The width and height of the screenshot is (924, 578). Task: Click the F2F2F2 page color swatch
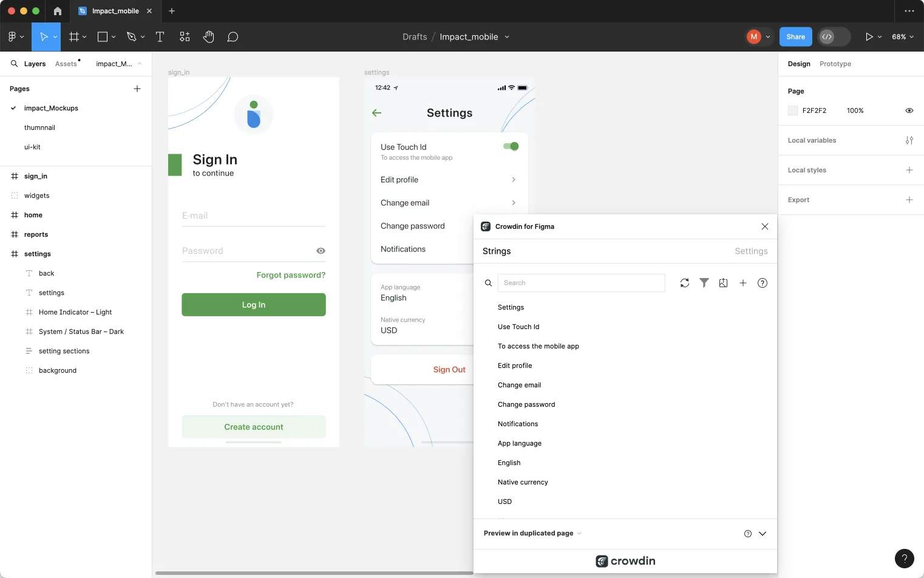tap(793, 110)
